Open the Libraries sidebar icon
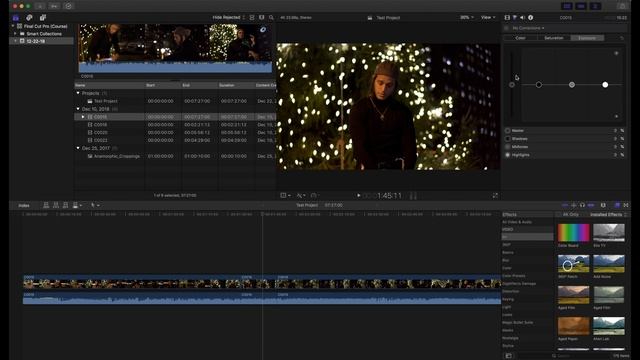Viewport: 640px width, 360px height. pos(16,18)
